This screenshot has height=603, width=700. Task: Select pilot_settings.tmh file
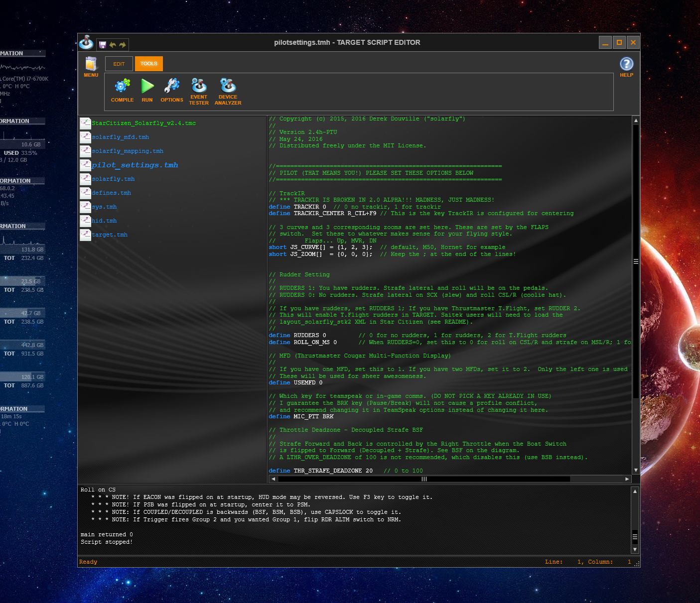[x=135, y=165]
